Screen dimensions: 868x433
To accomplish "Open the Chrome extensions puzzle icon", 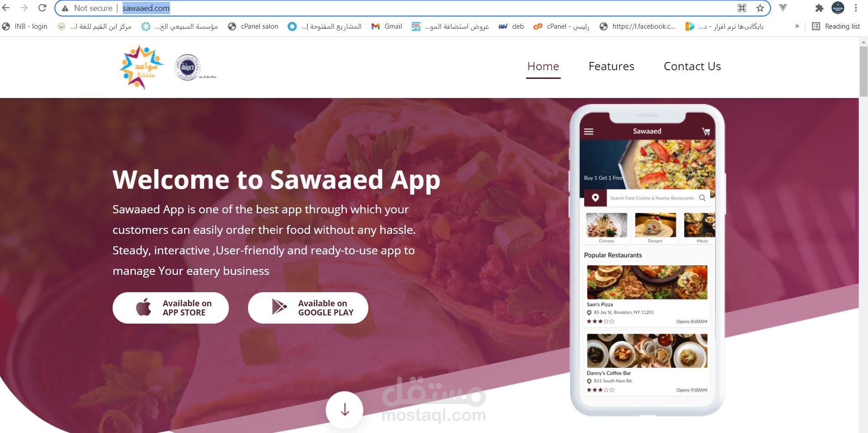I will 819,8.
